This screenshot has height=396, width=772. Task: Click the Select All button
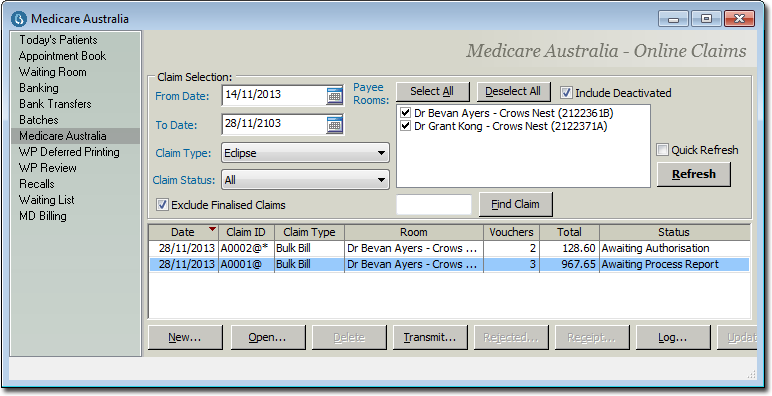click(432, 92)
